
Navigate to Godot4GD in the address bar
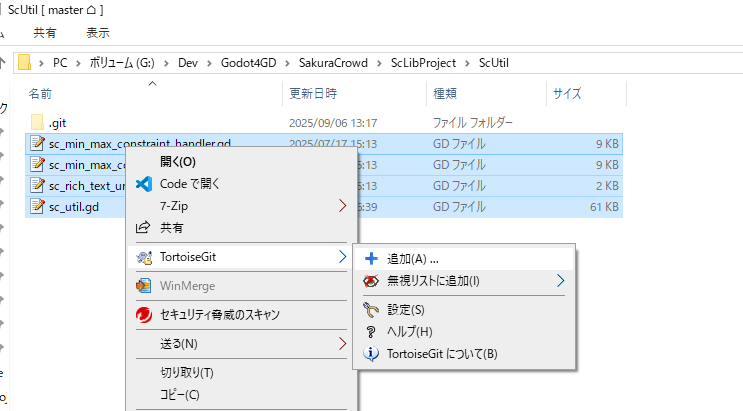(x=248, y=63)
